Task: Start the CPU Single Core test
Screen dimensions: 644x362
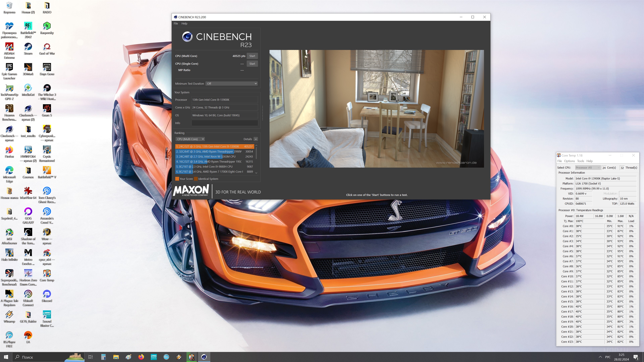Action: (252, 64)
